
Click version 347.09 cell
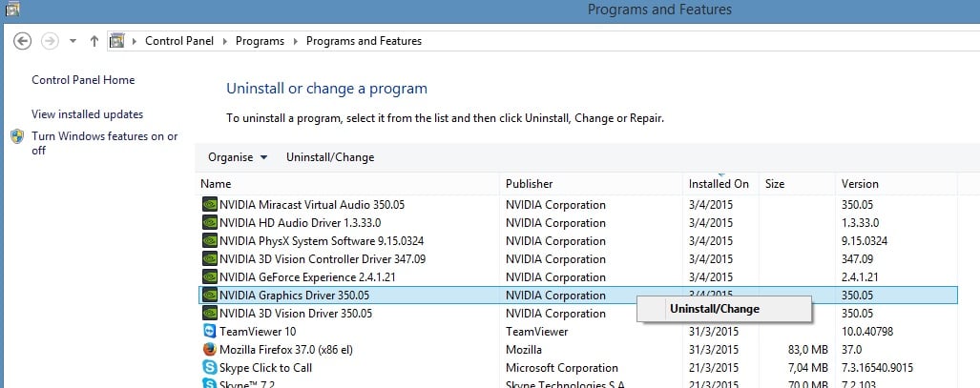858,259
